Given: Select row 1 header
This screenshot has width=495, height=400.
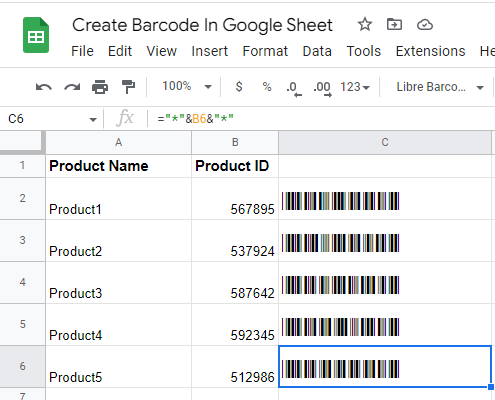Looking at the screenshot, I should [22, 166].
